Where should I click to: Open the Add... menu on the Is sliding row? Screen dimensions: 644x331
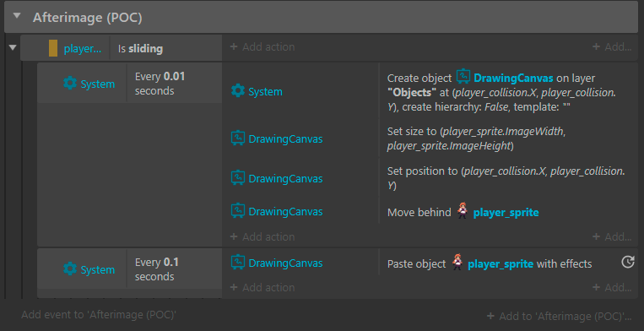click(612, 46)
